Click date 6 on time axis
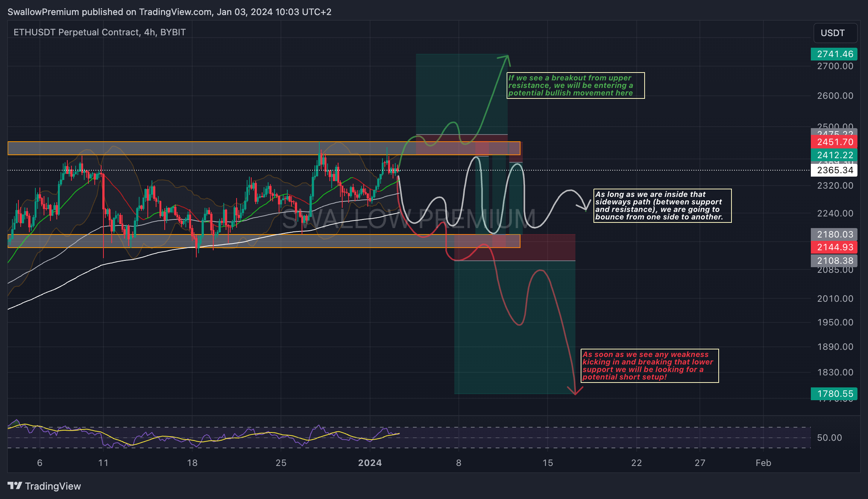This screenshot has width=868, height=499. pyautogui.click(x=40, y=463)
